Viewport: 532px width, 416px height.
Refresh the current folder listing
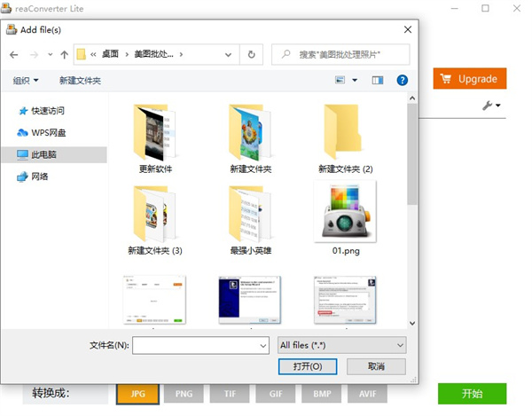253,55
